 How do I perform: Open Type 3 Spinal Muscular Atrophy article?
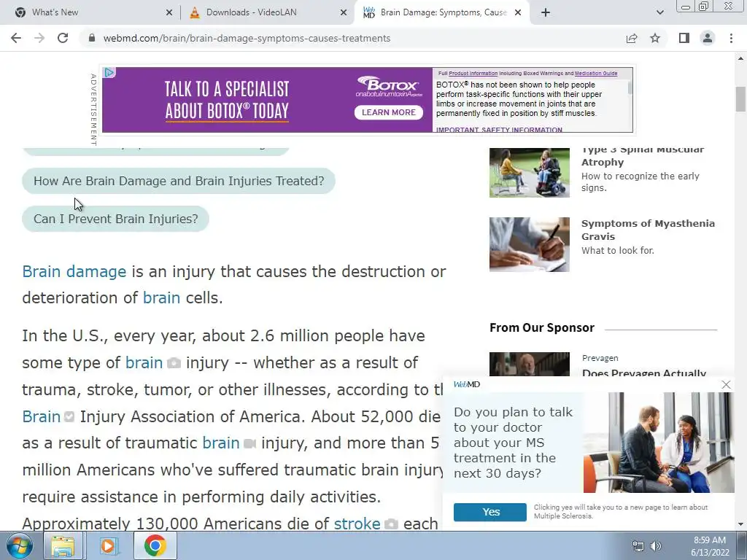[x=642, y=156]
